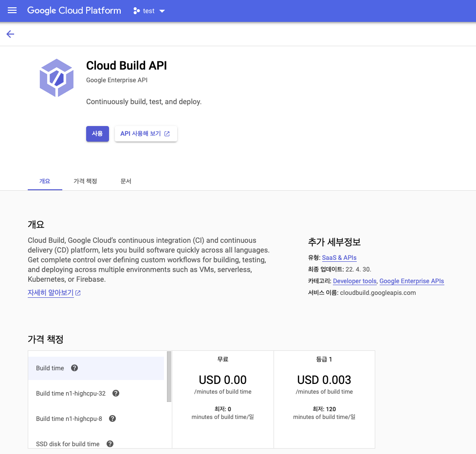The height and width of the screenshot is (454, 476).
Task: Switch to the 개요 tab
Action: click(x=45, y=181)
